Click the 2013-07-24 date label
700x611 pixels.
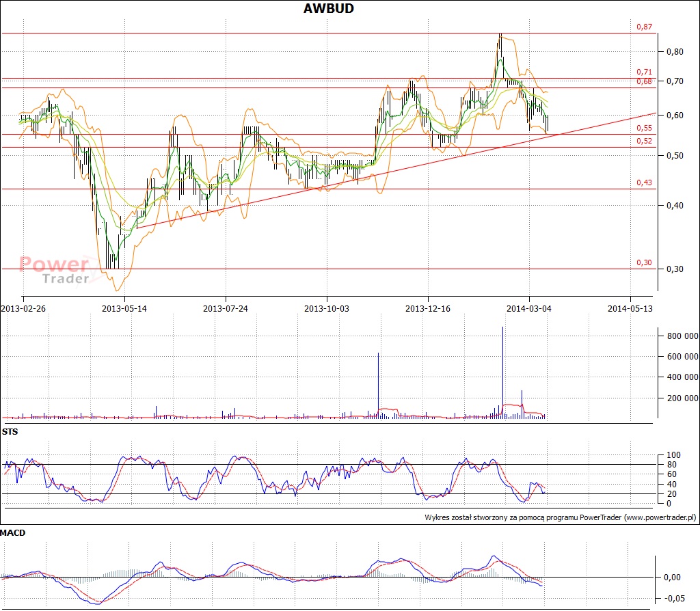(x=226, y=308)
